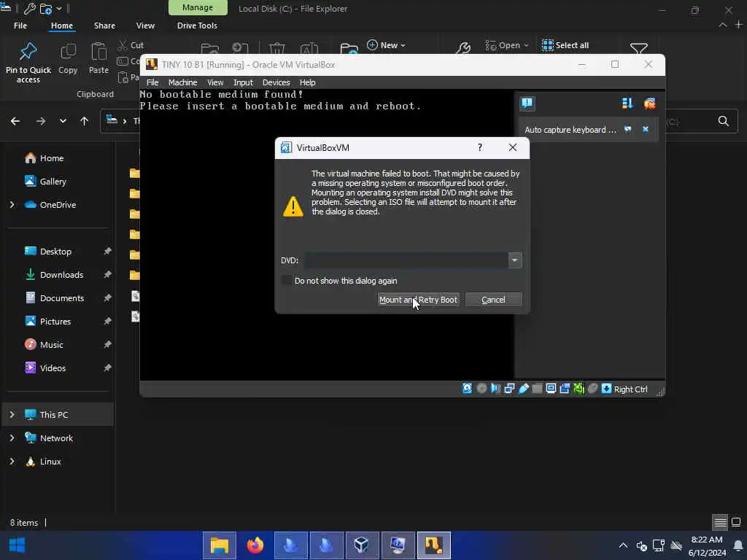Click Select all in File Explorer ribbon
This screenshot has height=560, width=747.
[x=565, y=45]
